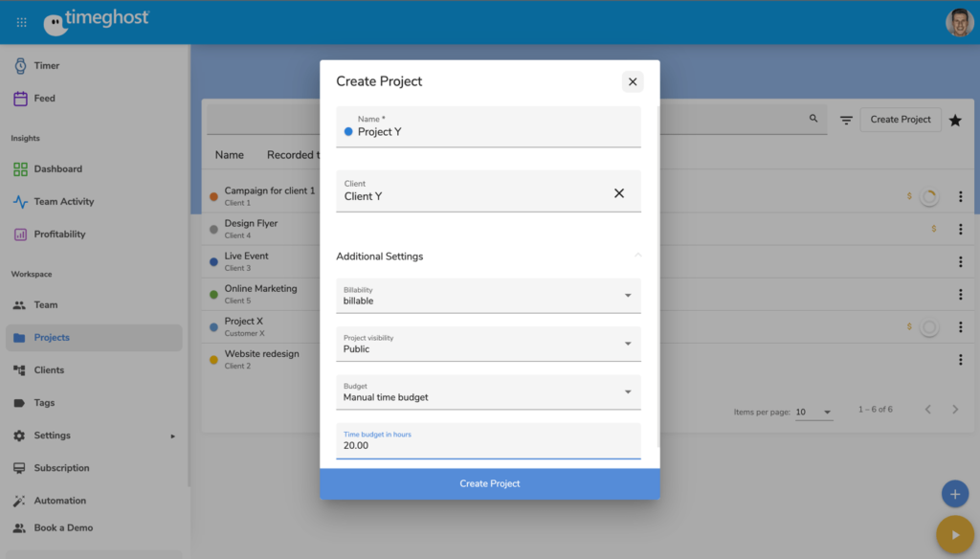Click the Time budget in hours field
980x559 pixels.
point(488,445)
